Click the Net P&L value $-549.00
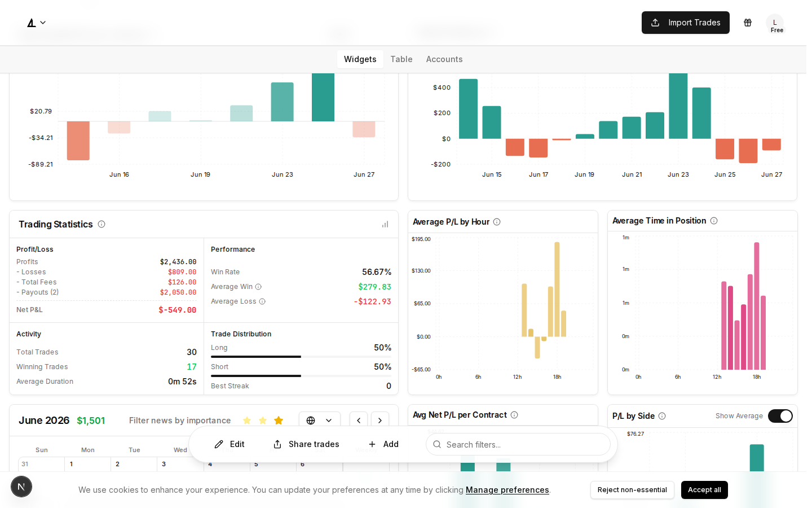This screenshot has width=812, height=508. pos(178,310)
